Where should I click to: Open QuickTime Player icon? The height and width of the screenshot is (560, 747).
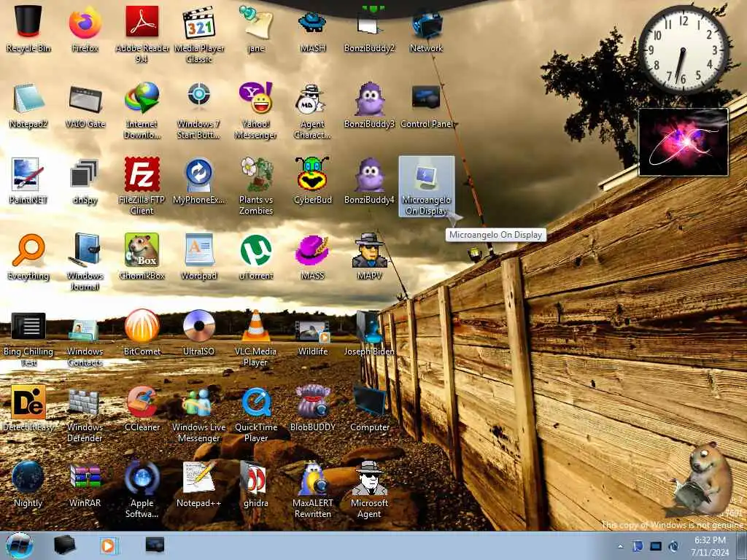point(256,413)
